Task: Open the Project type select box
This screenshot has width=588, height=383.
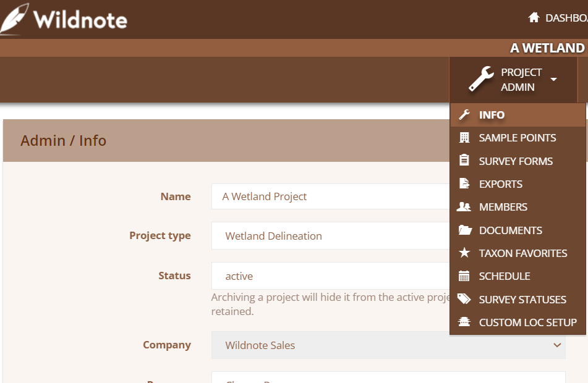Action: click(330, 236)
